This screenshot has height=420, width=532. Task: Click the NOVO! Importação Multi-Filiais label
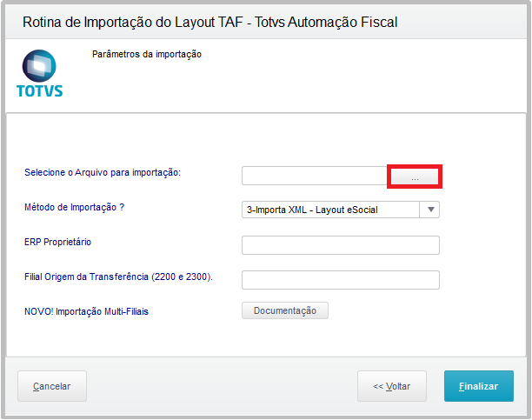pyautogui.click(x=87, y=311)
